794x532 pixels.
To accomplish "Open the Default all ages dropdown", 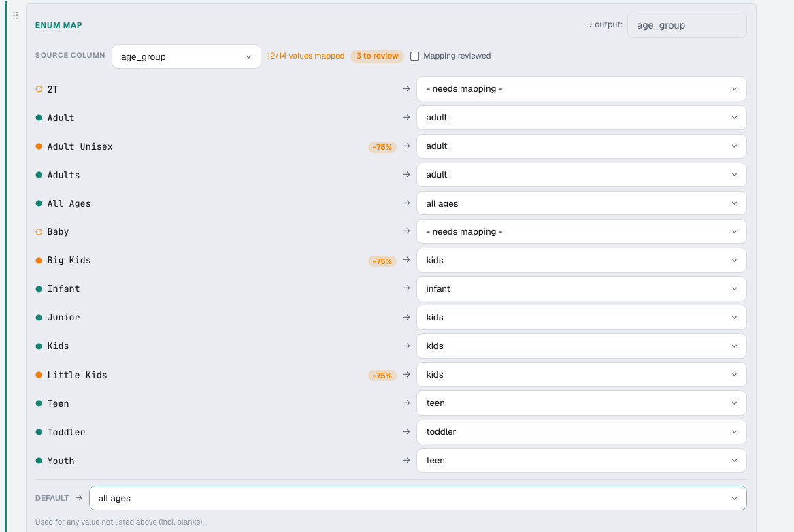I will pyautogui.click(x=418, y=498).
